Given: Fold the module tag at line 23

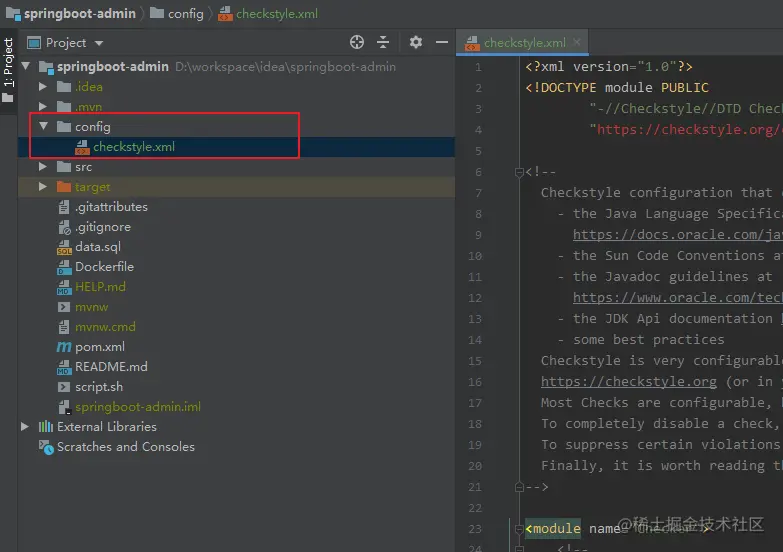Looking at the screenshot, I should click(x=519, y=529).
